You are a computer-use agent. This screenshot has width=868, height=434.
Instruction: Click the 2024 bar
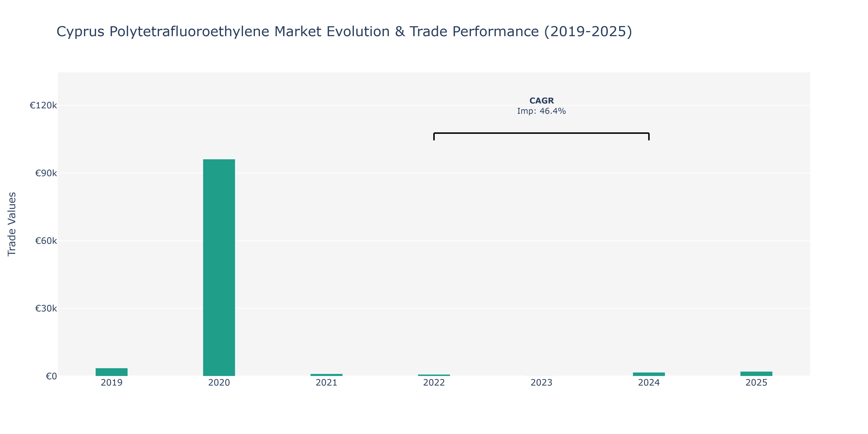click(649, 374)
